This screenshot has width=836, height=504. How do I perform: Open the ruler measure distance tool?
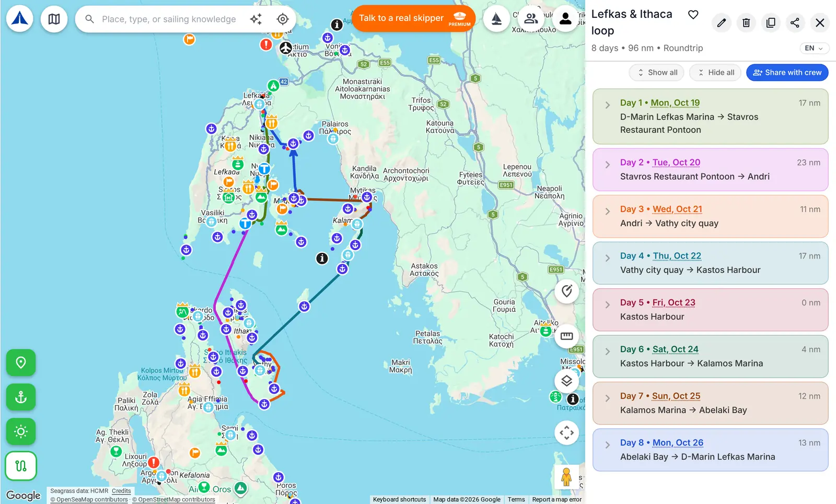point(567,336)
